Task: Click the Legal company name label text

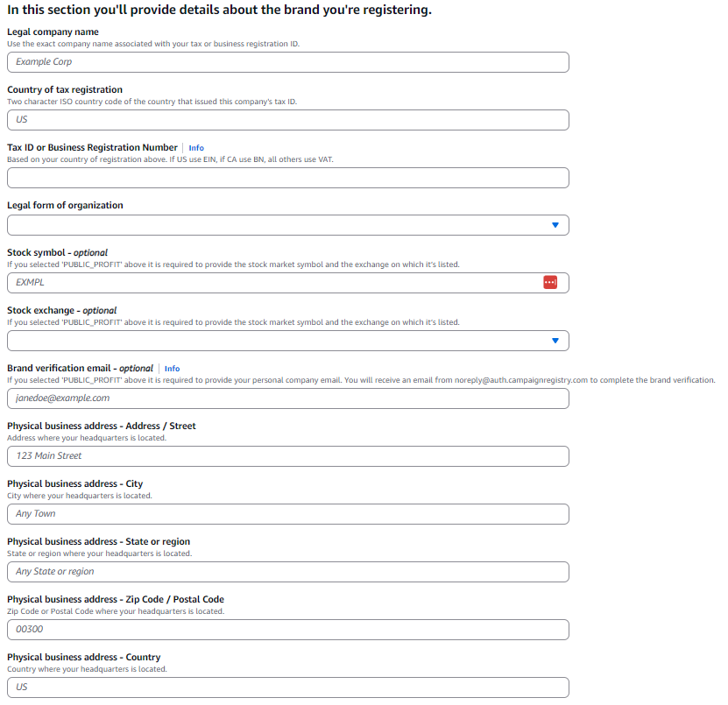Action: (x=53, y=32)
